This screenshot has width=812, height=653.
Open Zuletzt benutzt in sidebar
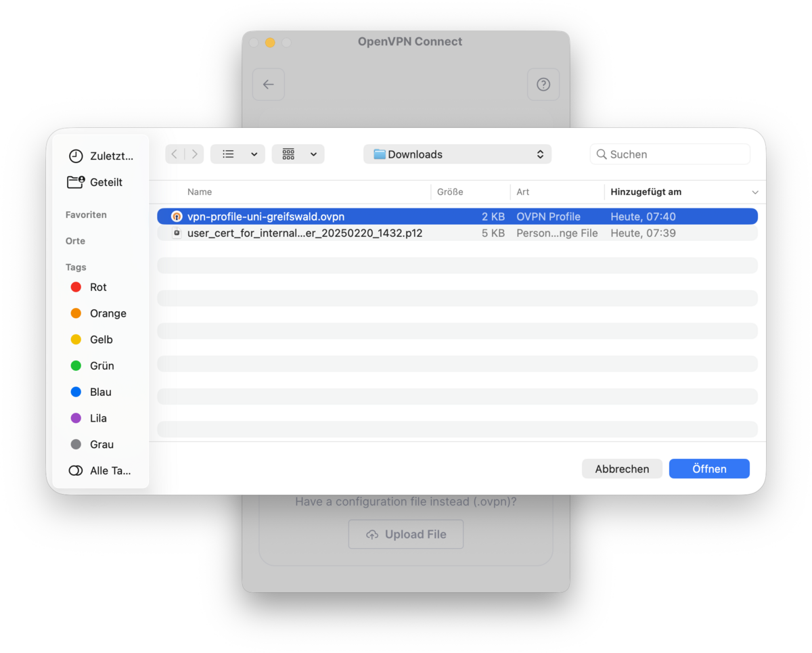tap(101, 156)
